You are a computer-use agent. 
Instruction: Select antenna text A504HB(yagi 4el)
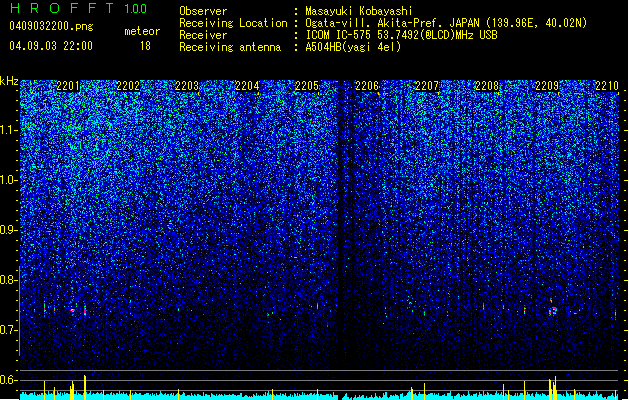(x=353, y=47)
